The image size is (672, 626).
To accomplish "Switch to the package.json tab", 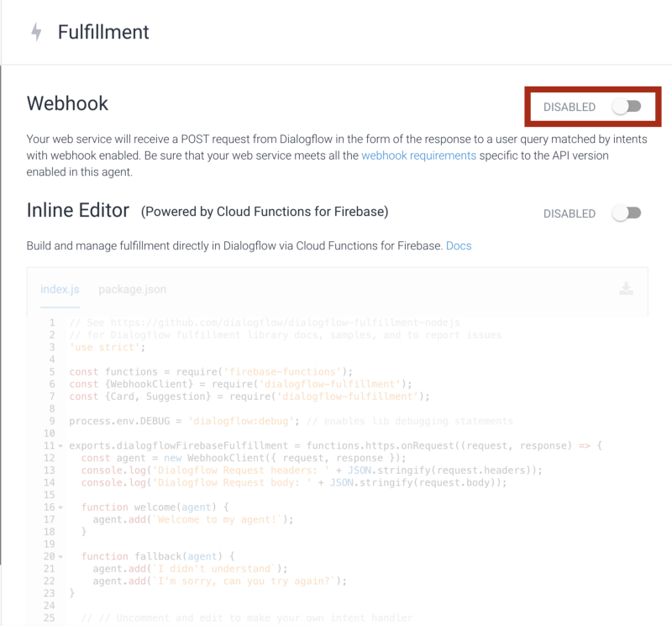I will click(132, 289).
